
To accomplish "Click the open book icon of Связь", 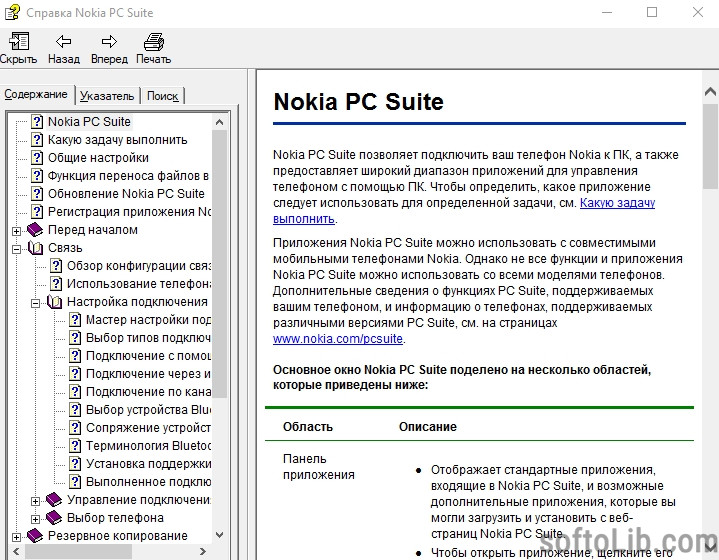I will point(35,248).
